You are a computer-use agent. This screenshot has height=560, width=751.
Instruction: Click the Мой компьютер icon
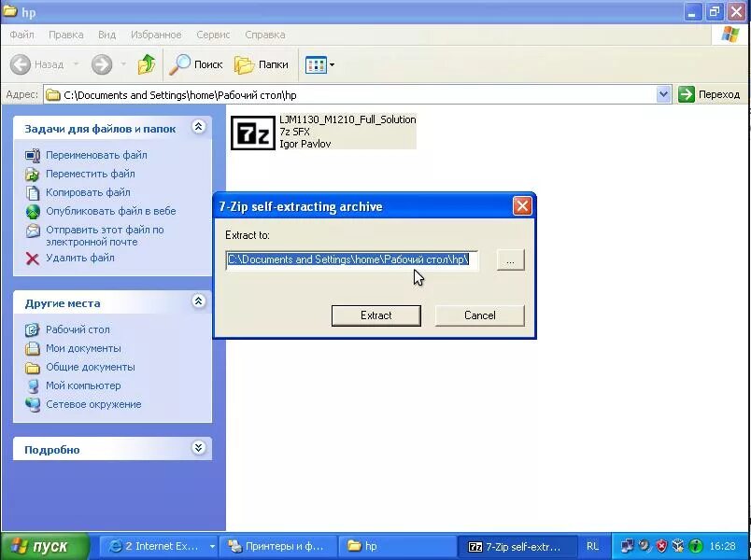[x=33, y=385]
